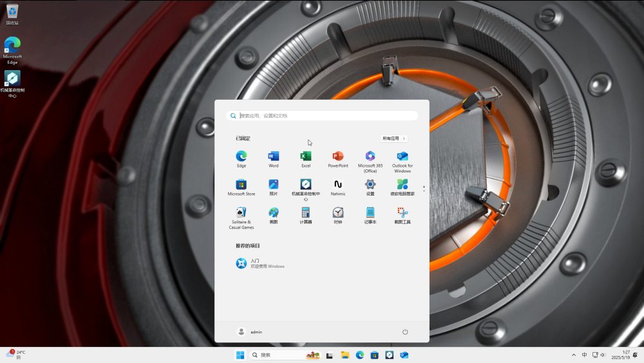Open File Explorer from the taskbar
The height and width of the screenshot is (363, 644).
(345, 355)
